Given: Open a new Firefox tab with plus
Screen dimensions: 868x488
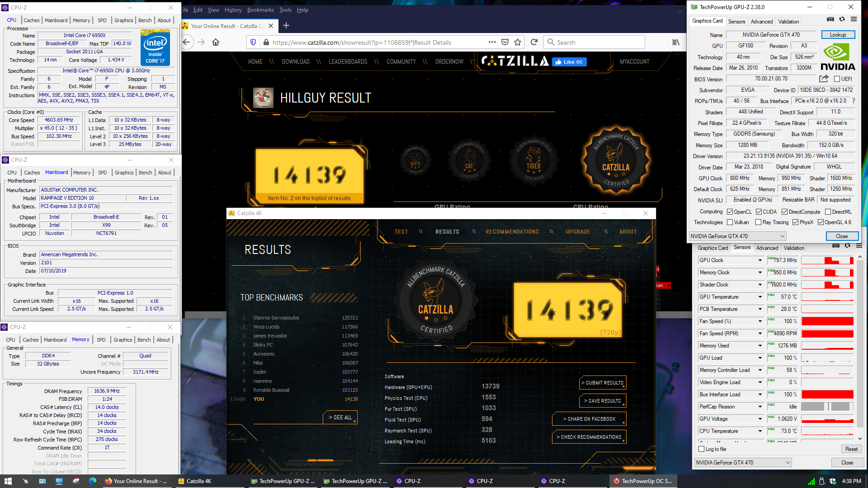Looking at the screenshot, I should pos(286,26).
